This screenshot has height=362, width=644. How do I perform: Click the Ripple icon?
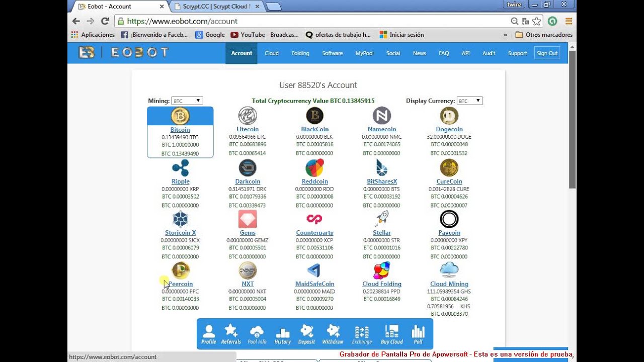(x=180, y=168)
